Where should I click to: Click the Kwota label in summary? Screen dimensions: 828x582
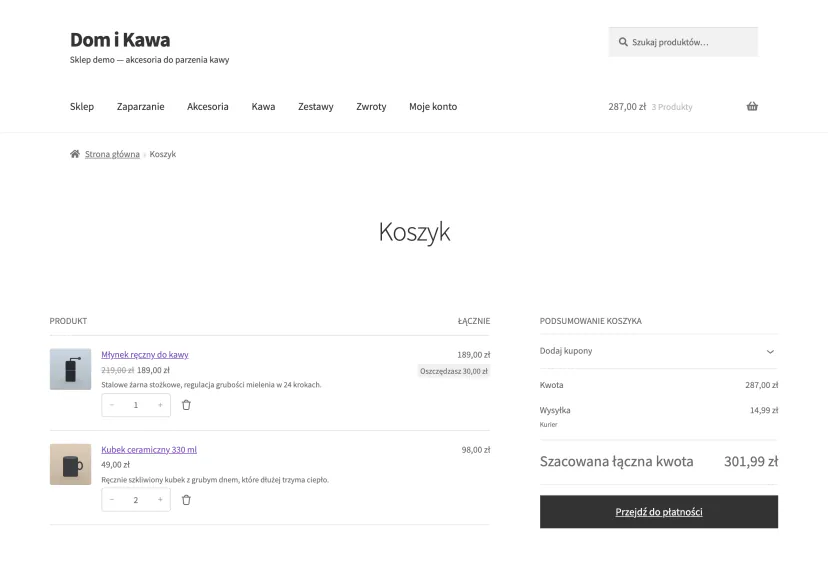coord(551,385)
